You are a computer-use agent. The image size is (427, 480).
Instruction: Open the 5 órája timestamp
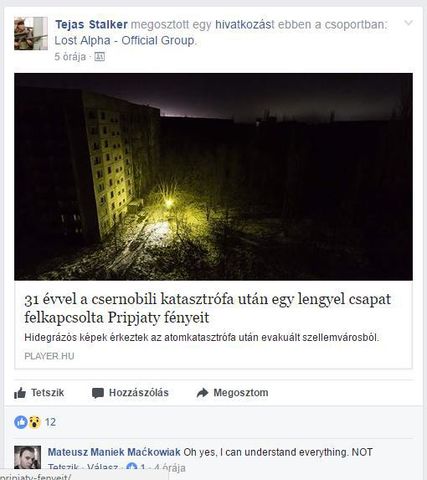pyautogui.click(x=70, y=57)
